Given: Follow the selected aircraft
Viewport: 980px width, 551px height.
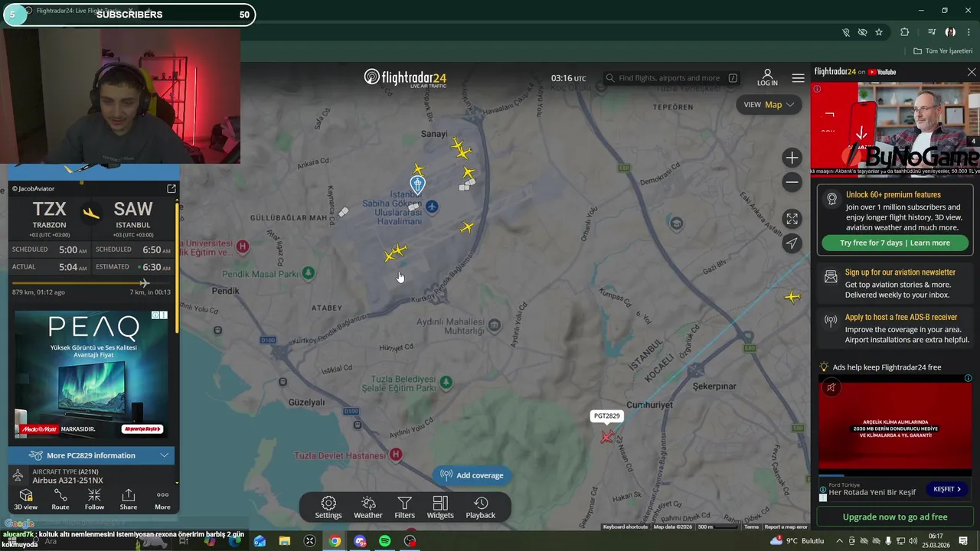Looking at the screenshot, I should tap(94, 500).
